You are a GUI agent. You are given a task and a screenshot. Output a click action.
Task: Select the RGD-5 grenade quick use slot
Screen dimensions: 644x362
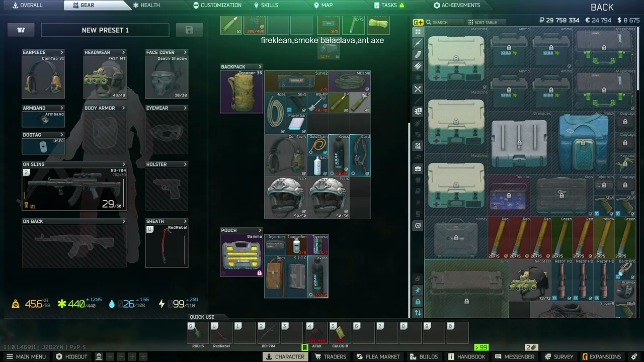point(198,333)
